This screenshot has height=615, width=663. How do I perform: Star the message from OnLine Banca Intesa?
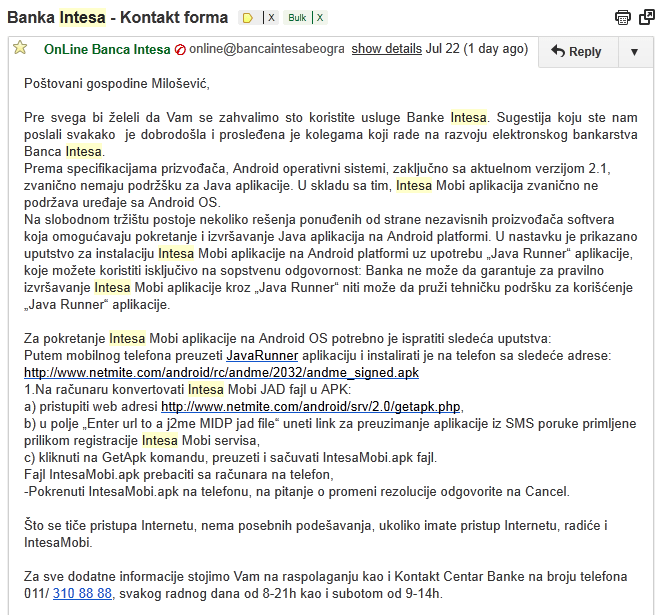coord(20,47)
